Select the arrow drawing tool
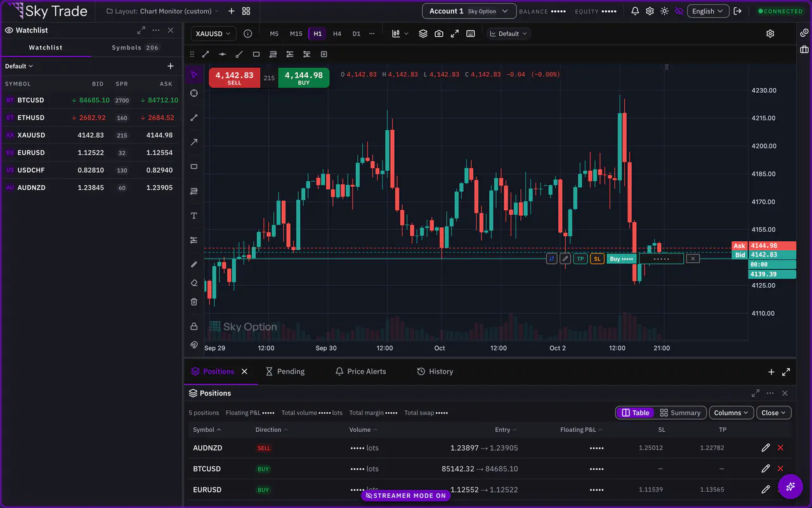 [x=194, y=142]
